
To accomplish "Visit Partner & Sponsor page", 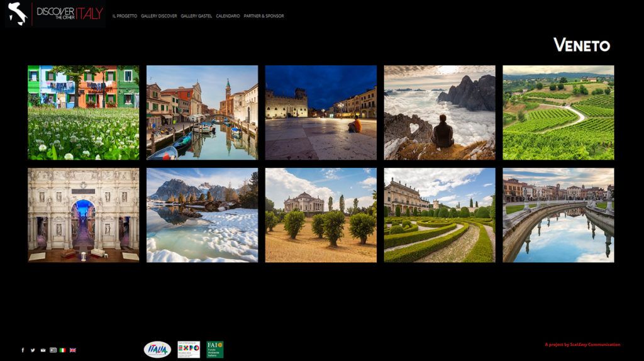I will [x=264, y=16].
